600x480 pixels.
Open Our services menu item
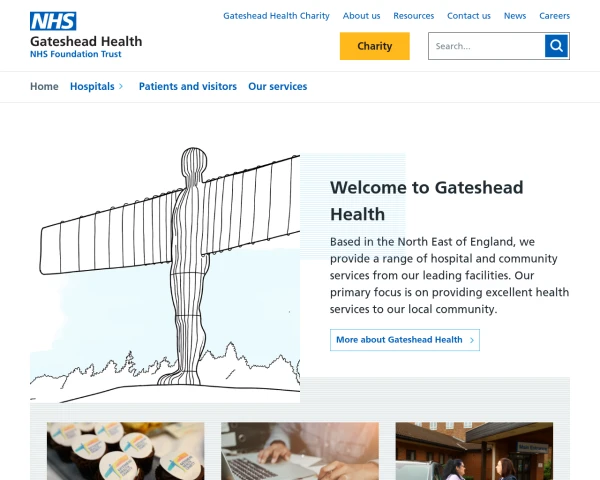278,87
